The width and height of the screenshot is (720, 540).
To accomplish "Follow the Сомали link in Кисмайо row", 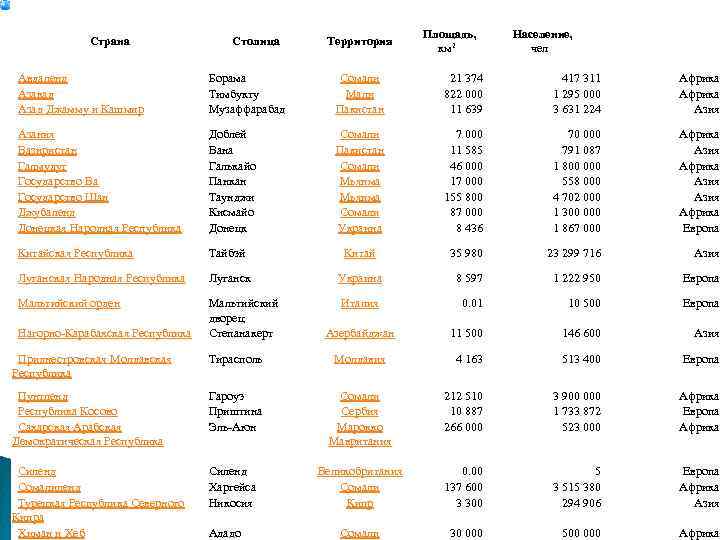I will (360, 213).
